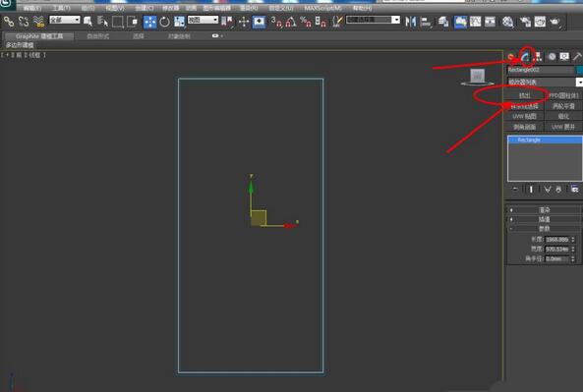Open the selection filter dropdown

click(64, 20)
